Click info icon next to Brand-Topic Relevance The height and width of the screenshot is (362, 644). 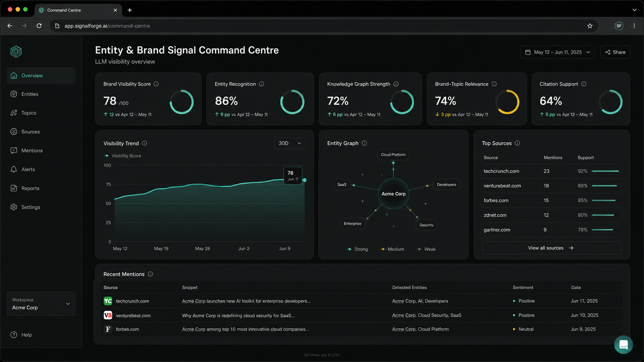(x=494, y=84)
